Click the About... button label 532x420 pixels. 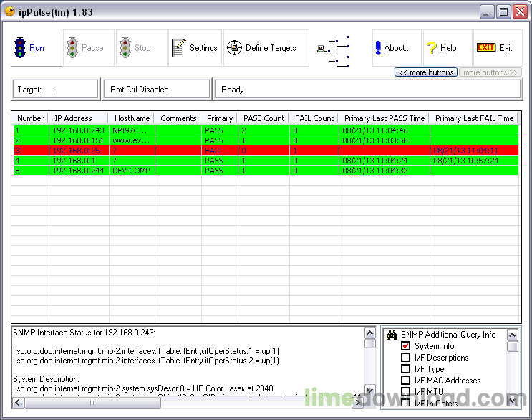[397, 48]
